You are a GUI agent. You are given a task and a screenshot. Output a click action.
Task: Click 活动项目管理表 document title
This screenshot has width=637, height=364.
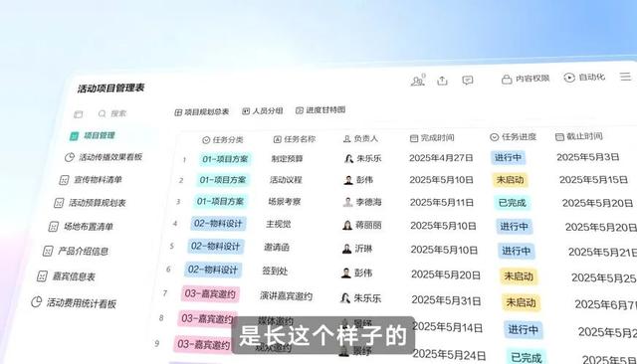110,89
